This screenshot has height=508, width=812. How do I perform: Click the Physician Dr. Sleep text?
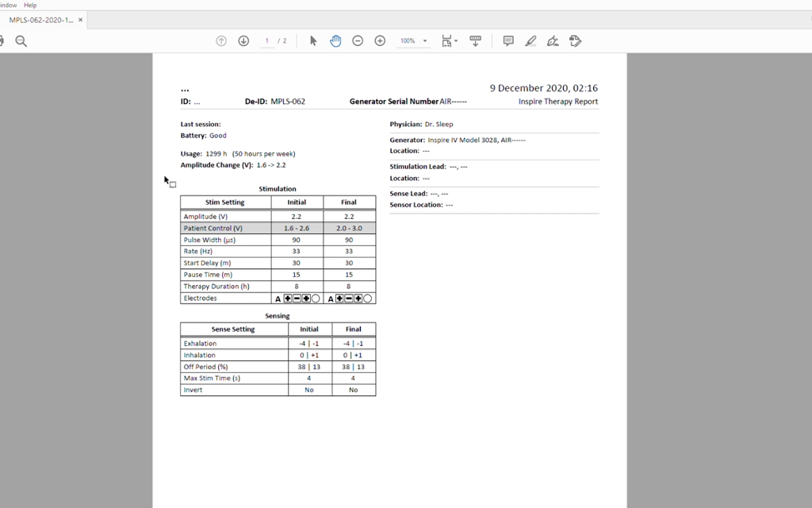click(422, 125)
